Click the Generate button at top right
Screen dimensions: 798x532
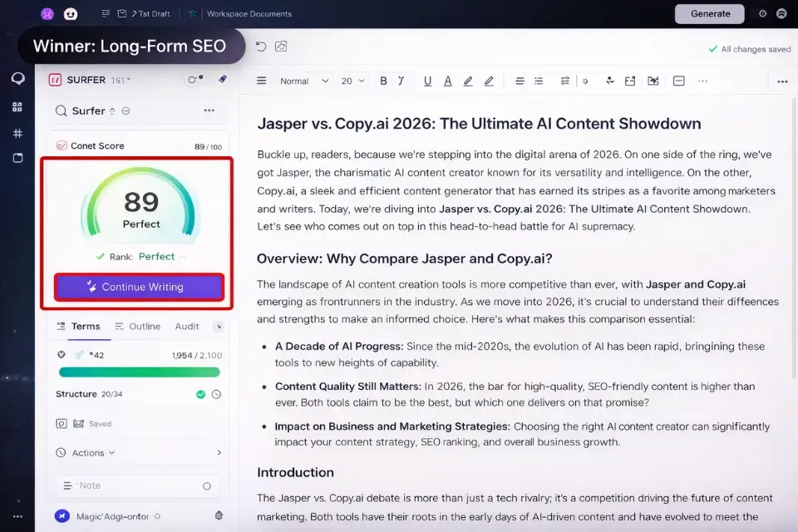pyautogui.click(x=709, y=14)
